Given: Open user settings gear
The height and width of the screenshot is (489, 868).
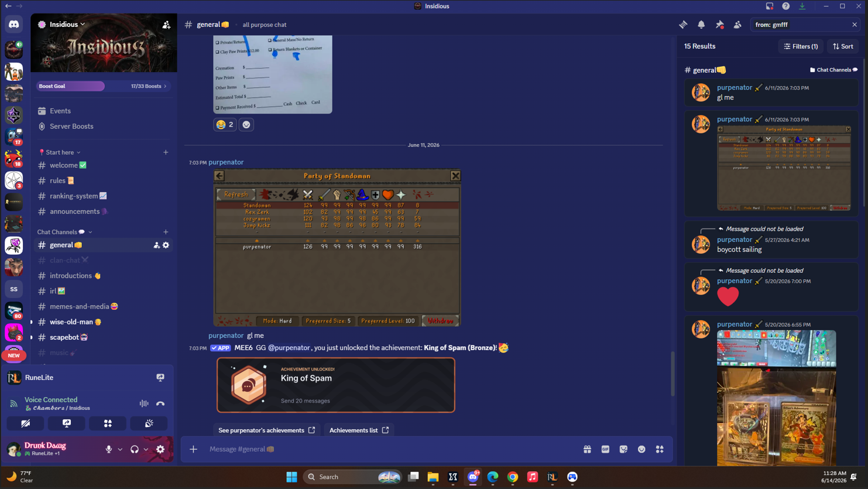Looking at the screenshot, I should 160,449.
